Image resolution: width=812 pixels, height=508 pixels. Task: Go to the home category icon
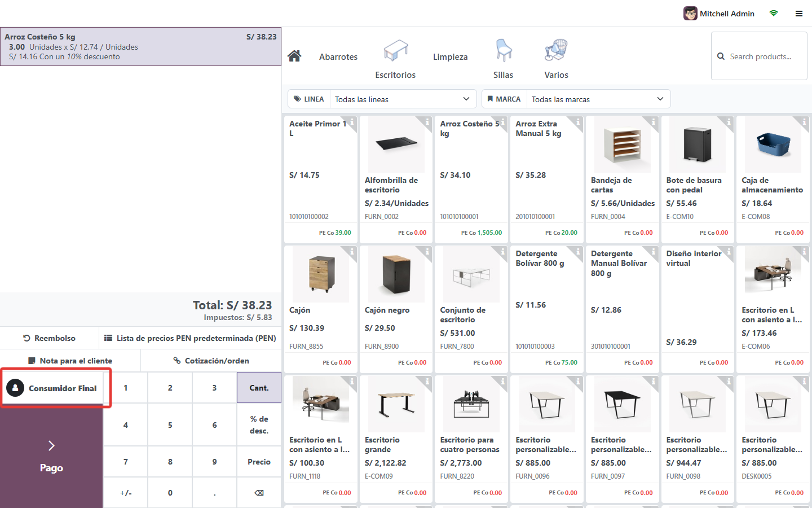(294, 56)
